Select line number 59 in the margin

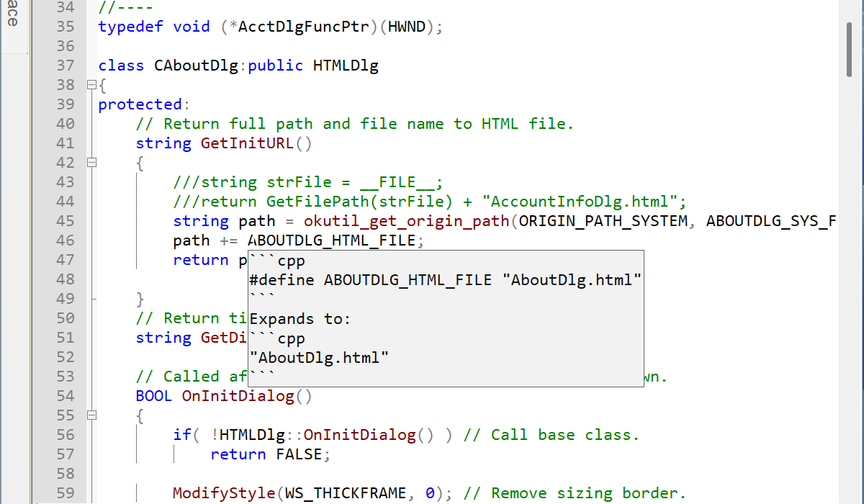(x=65, y=493)
